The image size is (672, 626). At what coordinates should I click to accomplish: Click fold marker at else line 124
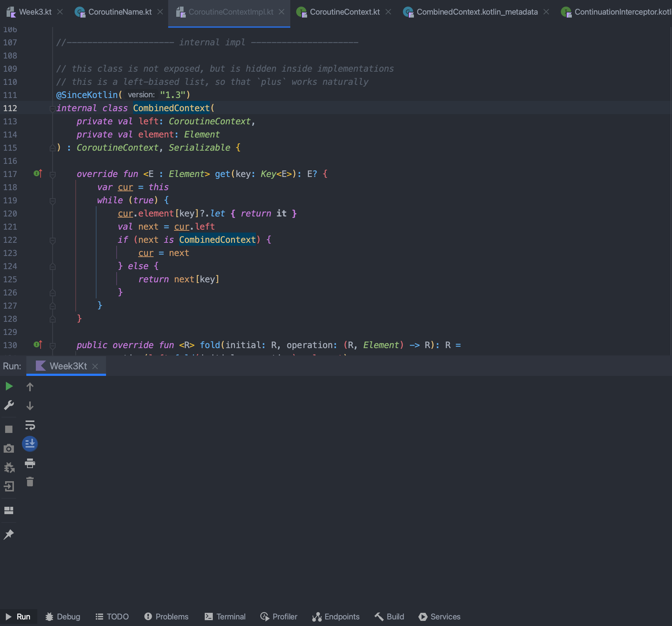pyautogui.click(x=53, y=266)
